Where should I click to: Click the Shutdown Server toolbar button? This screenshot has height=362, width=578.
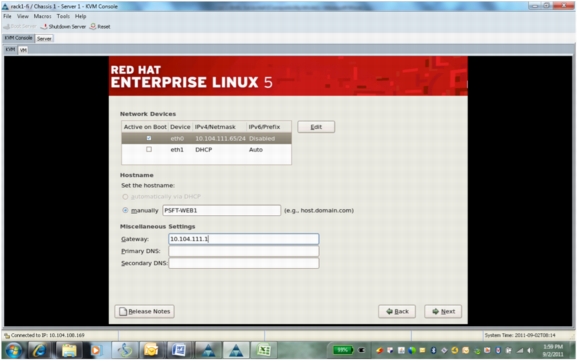coord(63,27)
